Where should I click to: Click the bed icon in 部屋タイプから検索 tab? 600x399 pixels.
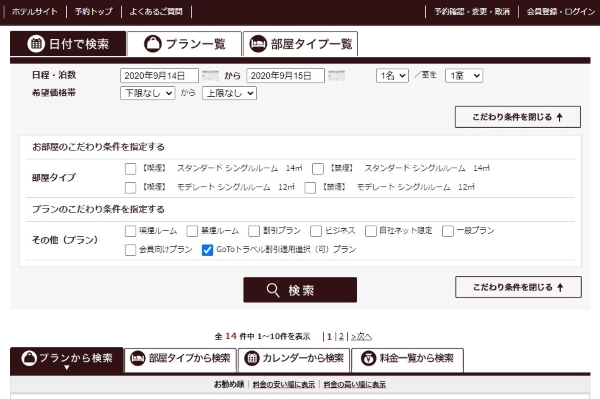138,358
